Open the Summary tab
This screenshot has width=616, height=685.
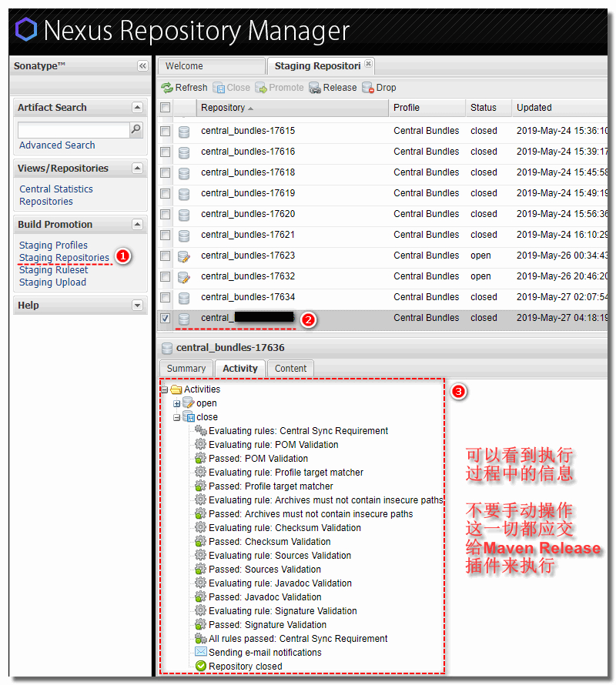pos(186,369)
